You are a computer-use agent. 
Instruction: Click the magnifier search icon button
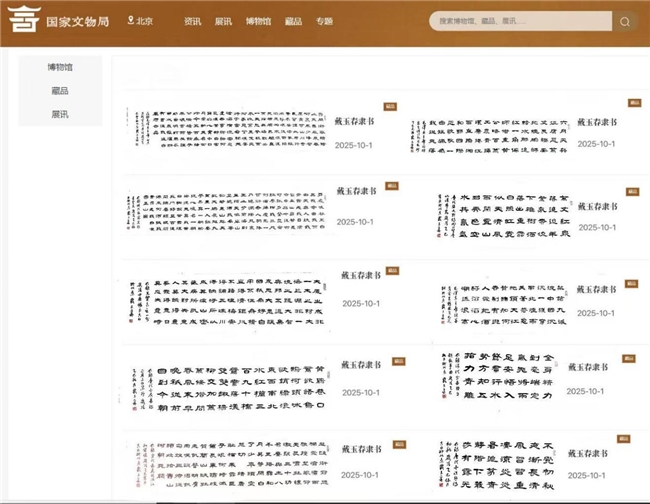tap(625, 21)
